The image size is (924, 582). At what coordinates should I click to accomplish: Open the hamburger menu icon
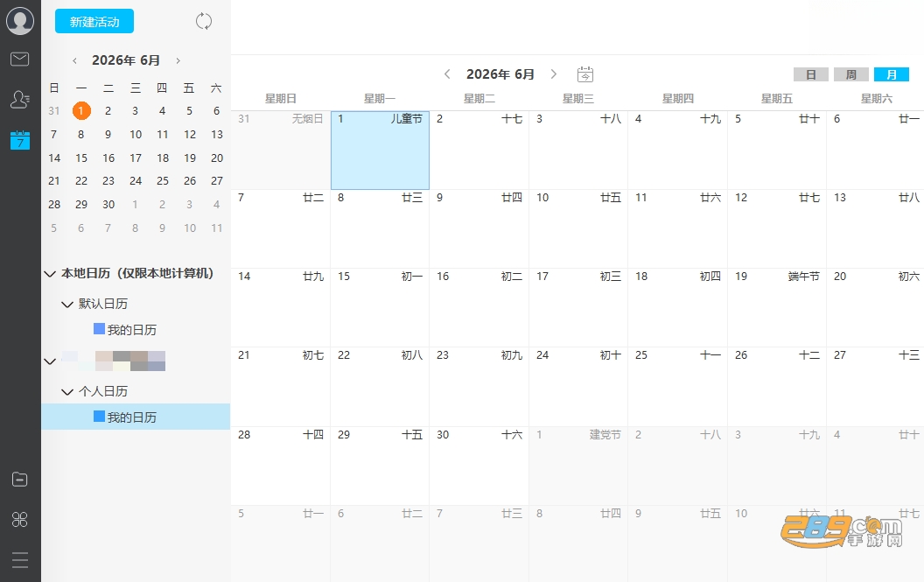20,559
